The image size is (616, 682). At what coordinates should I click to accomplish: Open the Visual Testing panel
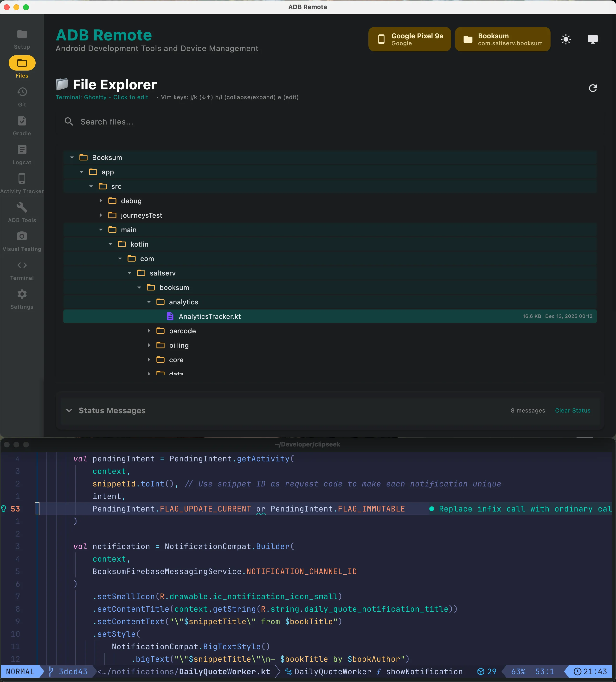[x=22, y=241]
